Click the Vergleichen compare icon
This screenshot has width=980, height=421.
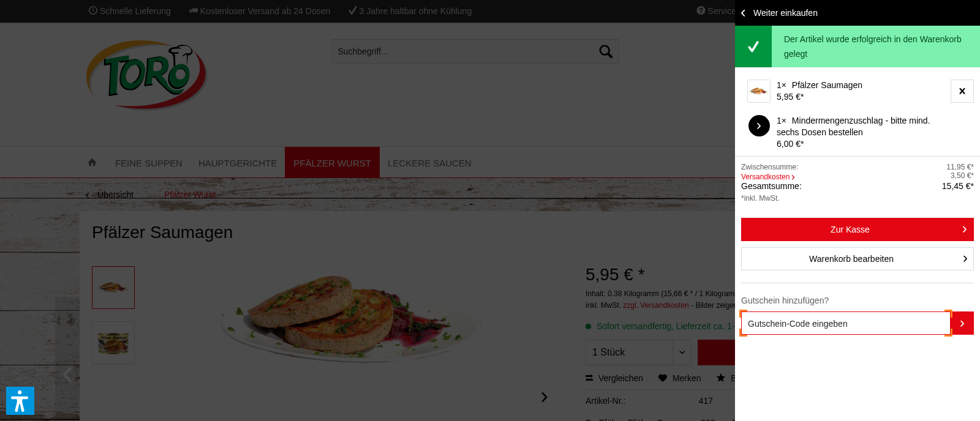(x=589, y=378)
